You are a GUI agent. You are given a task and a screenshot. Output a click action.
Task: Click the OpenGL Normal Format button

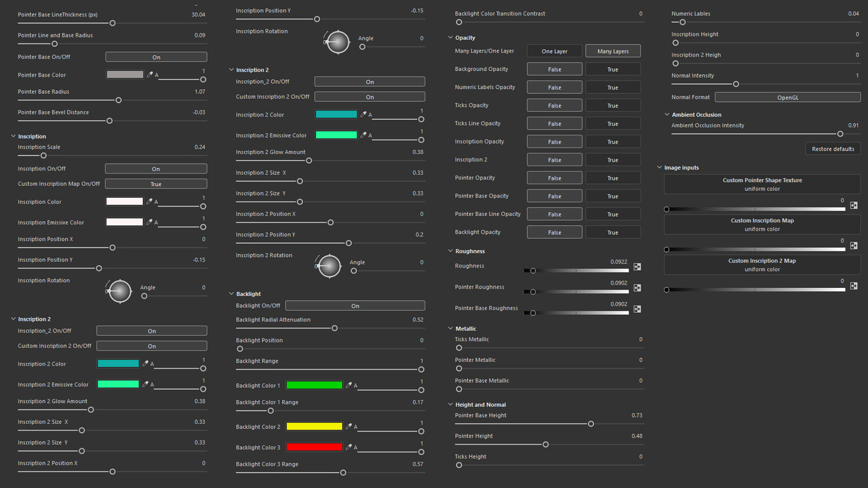(x=788, y=97)
